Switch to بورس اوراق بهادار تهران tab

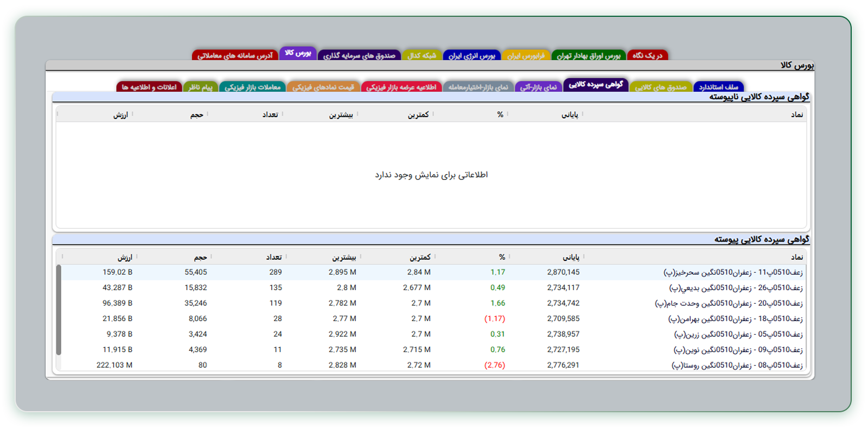point(589,55)
